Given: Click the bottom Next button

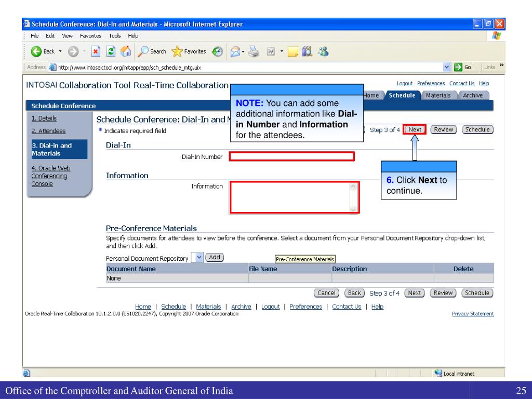Looking at the screenshot, I should pyautogui.click(x=414, y=293).
